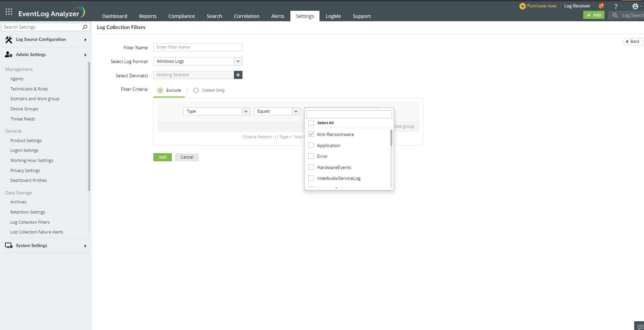Click the green Add button to save filter
Screen dimensions: 644x330
click(x=162, y=157)
